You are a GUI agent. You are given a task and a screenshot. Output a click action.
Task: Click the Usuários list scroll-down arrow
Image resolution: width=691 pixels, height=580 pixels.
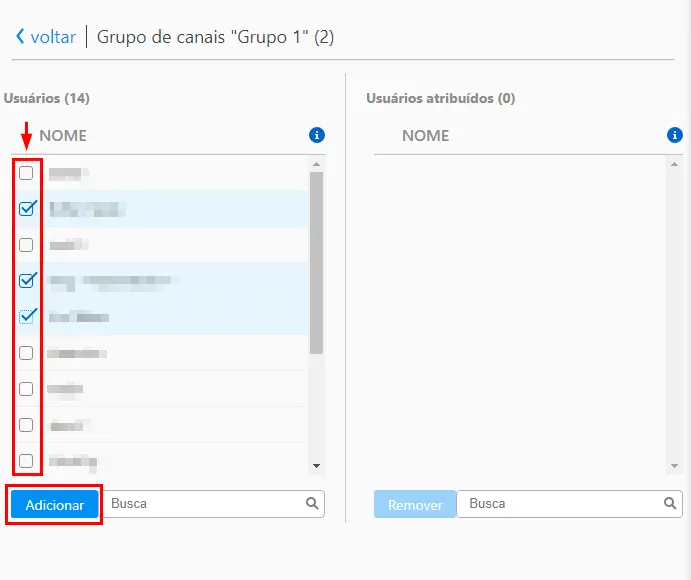click(x=316, y=466)
